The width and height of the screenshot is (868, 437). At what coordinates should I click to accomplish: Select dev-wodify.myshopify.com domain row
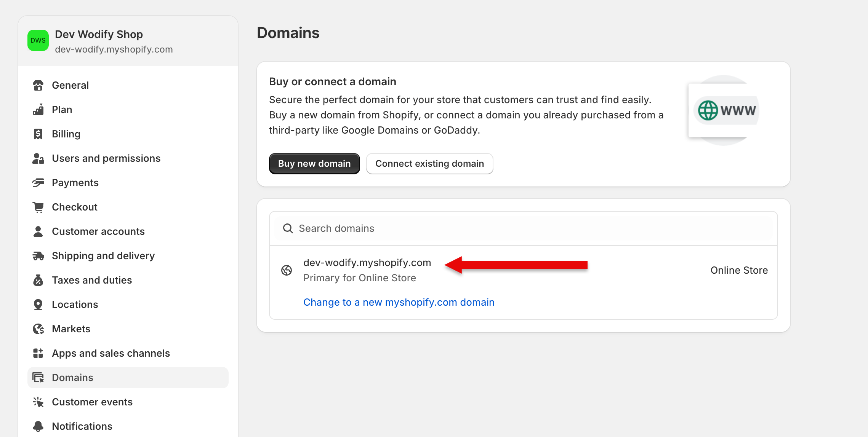pos(524,270)
